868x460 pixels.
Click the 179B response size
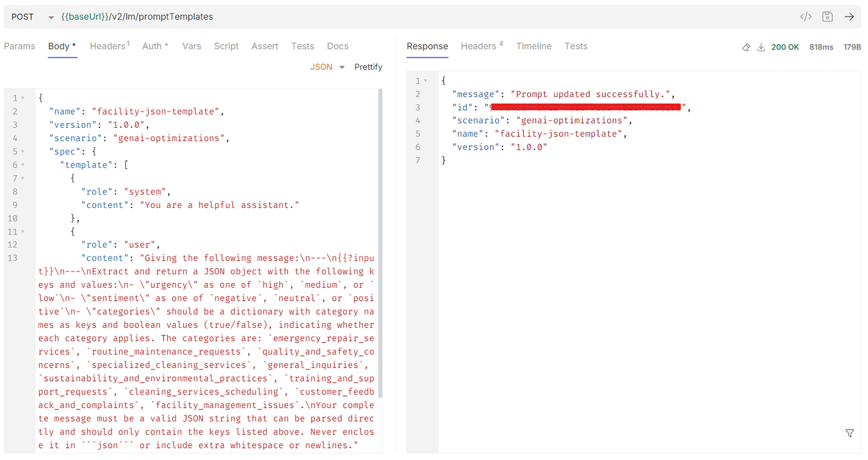(x=852, y=47)
